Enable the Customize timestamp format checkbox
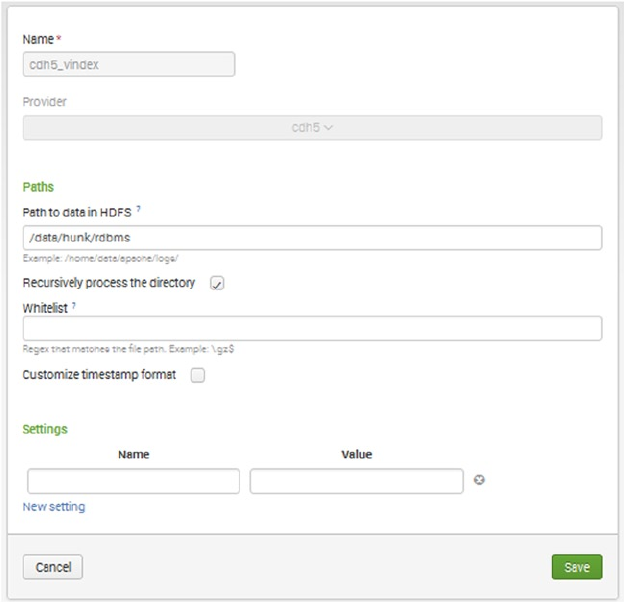Image resolution: width=624 pixels, height=602 pixels. [x=197, y=375]
